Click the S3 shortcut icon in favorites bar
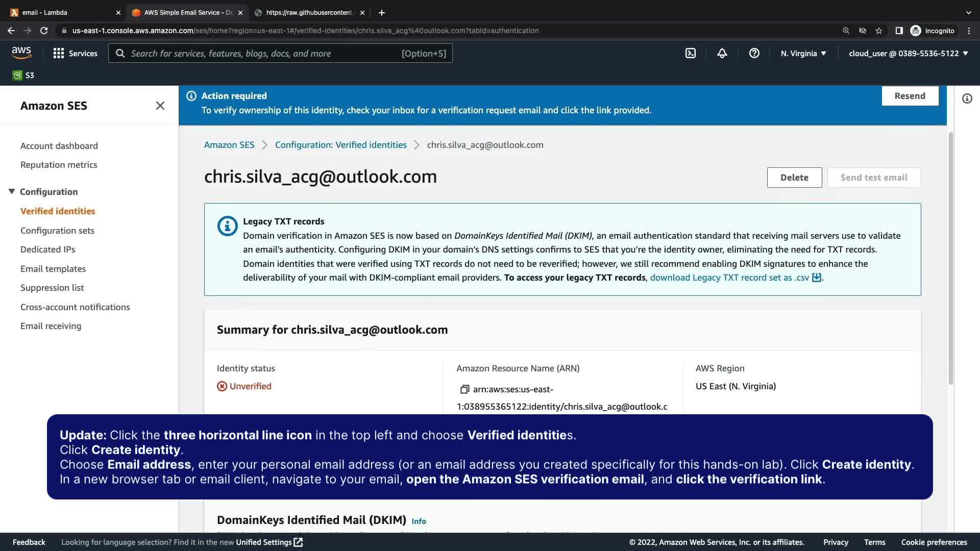Image resolution: width=980 pixels, height=551 pixels. 17,76
